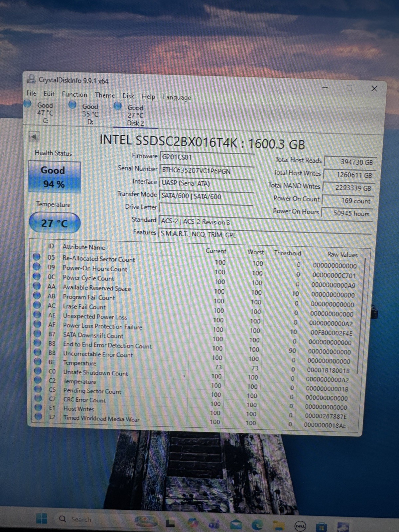Open the Help menu

pos(149,97)
